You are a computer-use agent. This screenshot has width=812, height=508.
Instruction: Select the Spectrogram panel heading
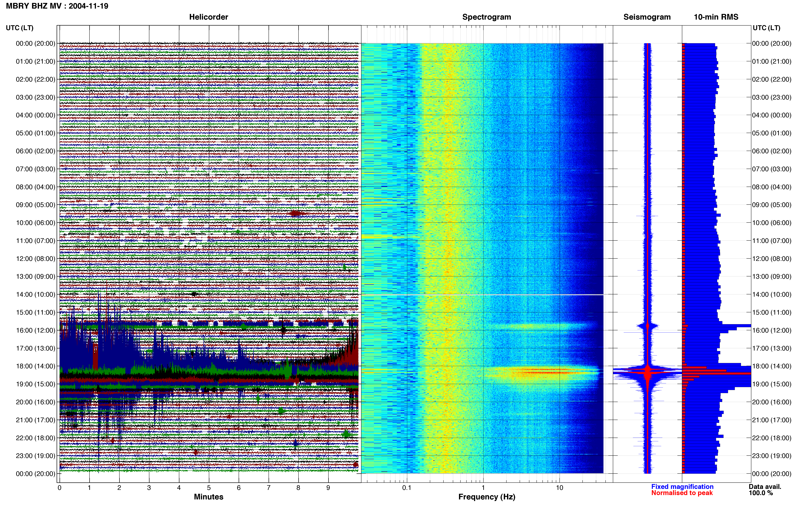point(487,17)
